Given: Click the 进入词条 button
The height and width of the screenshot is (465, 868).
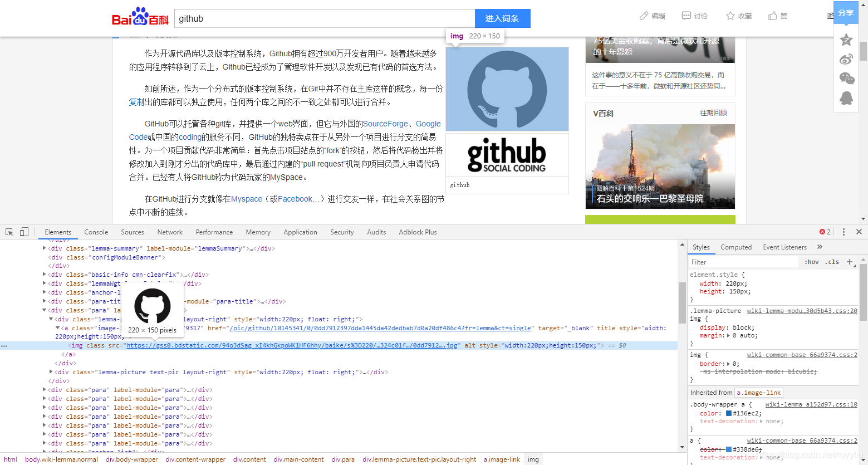Looking at the screenshot, I should [x=502, y=18].
